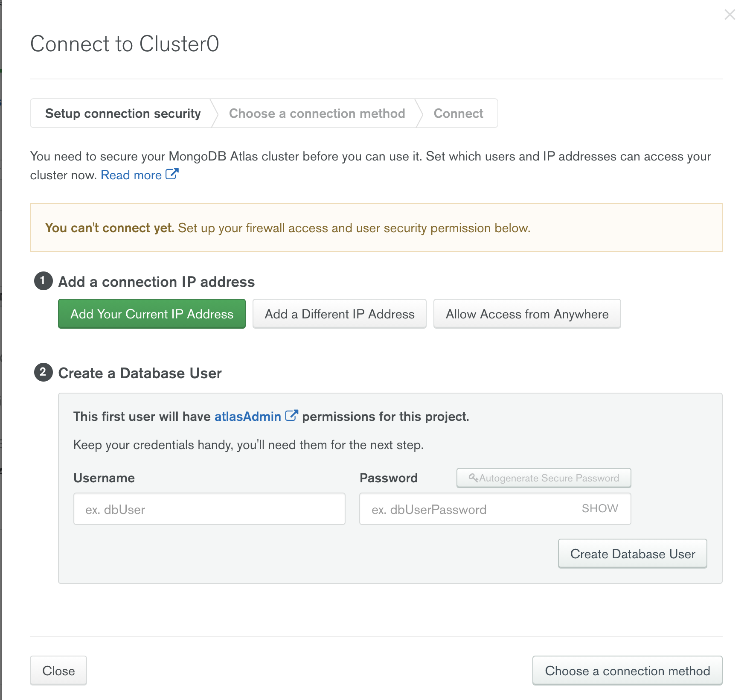Choose Allow Access from Anywhere
This screenshot has width=750, height=700.
pos(527,314)
